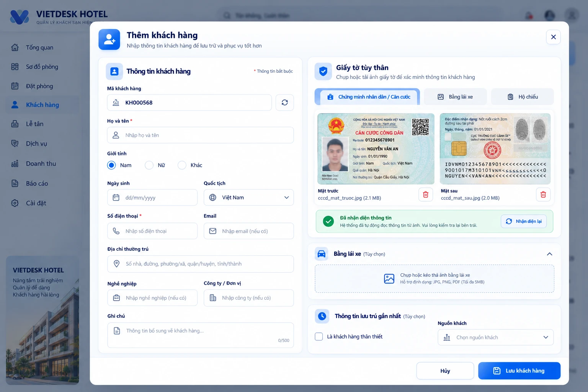The width and height of the screenshot is (588, 392).
Task: Switch to Chứng minh nhân dân / Căn cước tab
Action: (x=367, y=97)
